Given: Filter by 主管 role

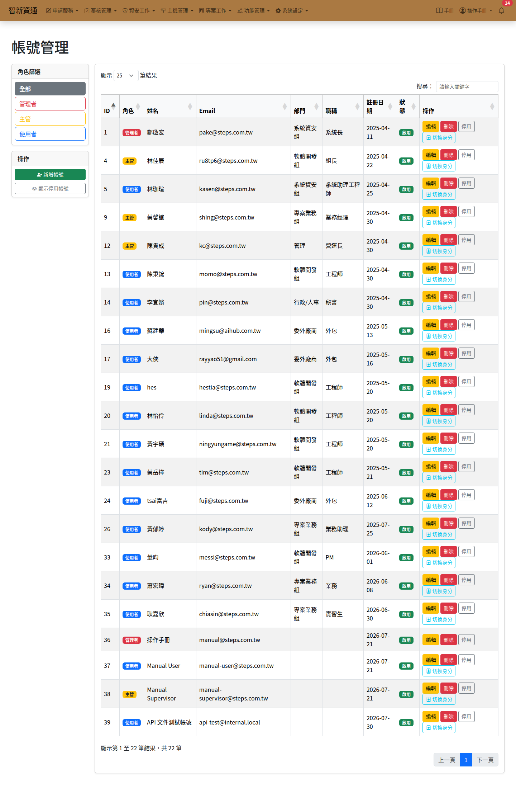Looking at the screenshot, I should tap(50, 119).
